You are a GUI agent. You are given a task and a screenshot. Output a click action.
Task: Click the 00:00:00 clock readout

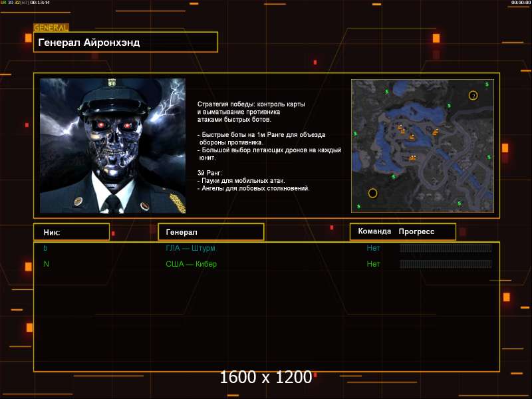521,3
